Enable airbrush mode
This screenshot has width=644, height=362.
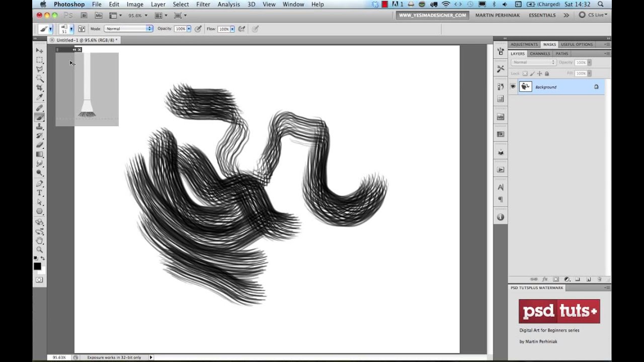click(x=241, y=29)
